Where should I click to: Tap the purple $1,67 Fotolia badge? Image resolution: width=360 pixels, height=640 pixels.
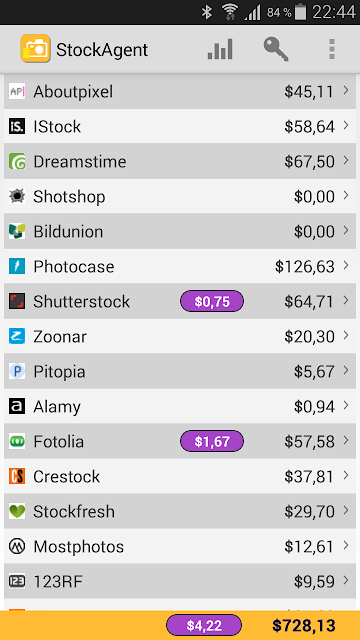(212, 442)
